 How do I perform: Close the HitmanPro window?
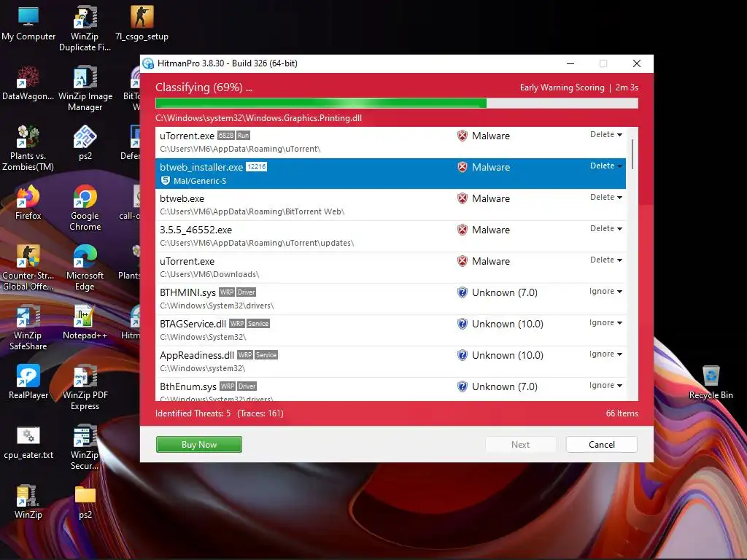coord(636,63)
